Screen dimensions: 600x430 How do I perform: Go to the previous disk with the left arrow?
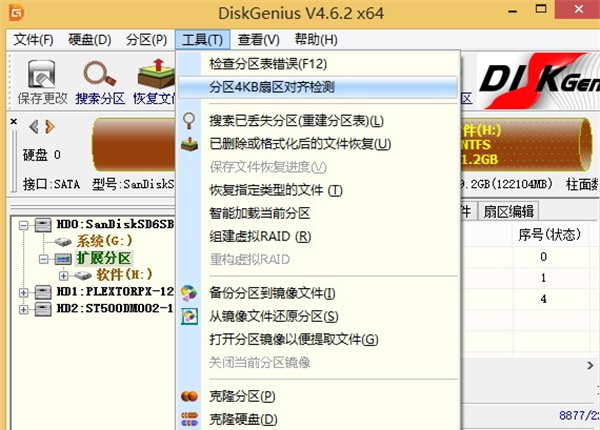pyautogui.click(x=34, y=127)
